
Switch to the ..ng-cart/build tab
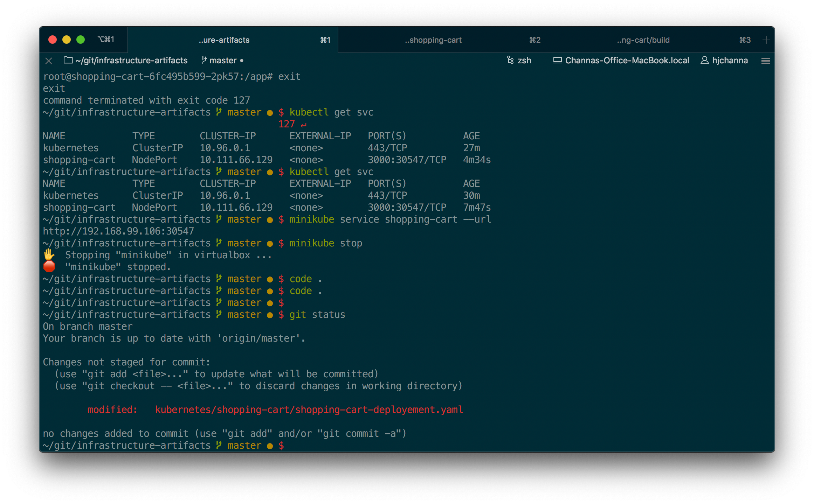click(643, 40)
